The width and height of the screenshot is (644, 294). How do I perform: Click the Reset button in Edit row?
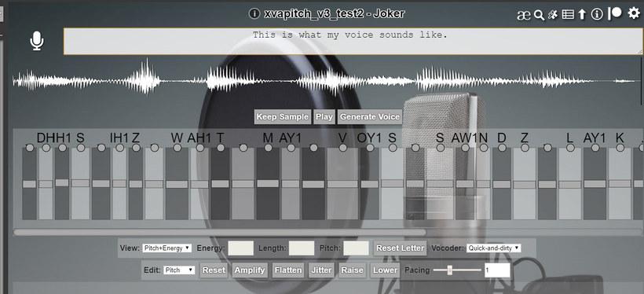pyautogui.click(x=214, y=270)
